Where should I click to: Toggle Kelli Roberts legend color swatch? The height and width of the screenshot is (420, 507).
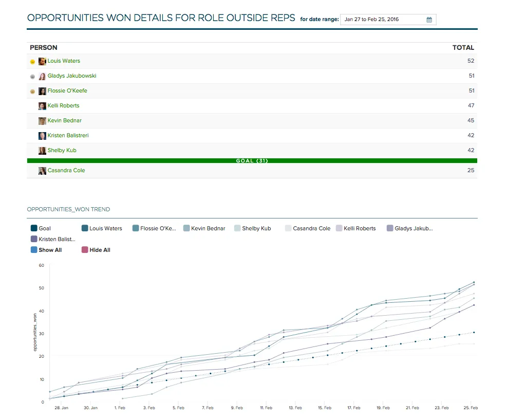[339, 228]
